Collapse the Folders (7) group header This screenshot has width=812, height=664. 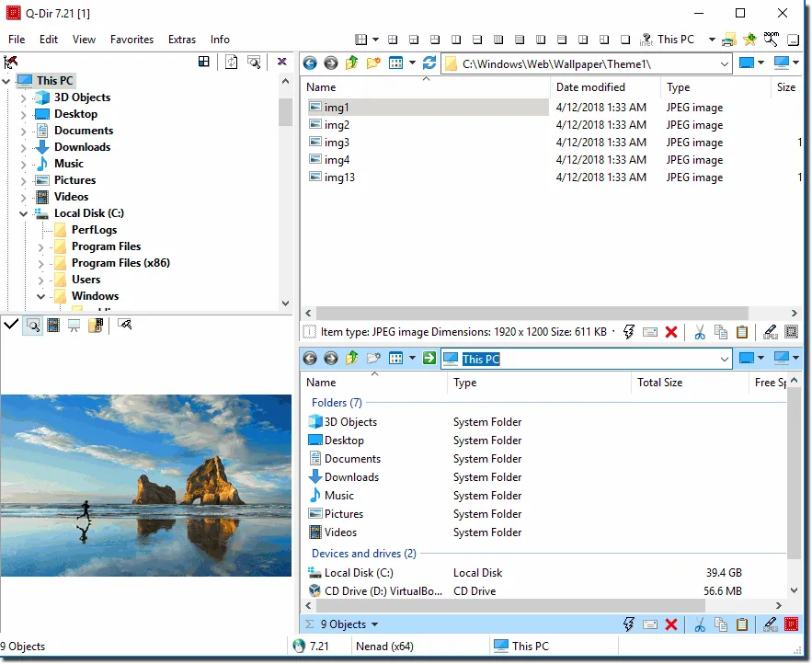[x=337, y=403]
